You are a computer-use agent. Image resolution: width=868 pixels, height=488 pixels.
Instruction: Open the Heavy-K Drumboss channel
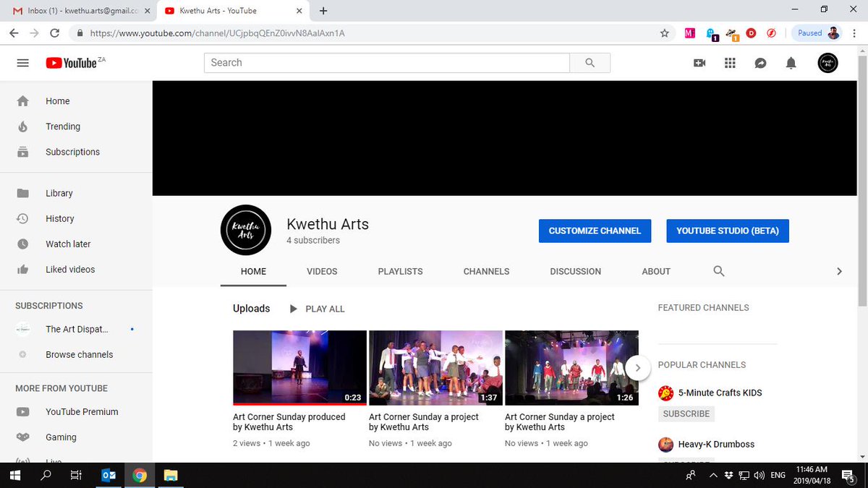pos(716,445)
